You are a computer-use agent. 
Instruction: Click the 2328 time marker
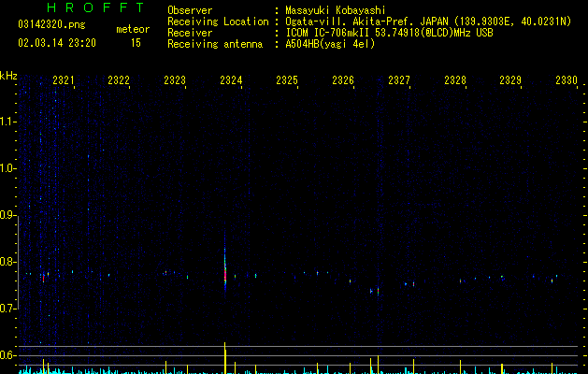click(x=455, y=80)
